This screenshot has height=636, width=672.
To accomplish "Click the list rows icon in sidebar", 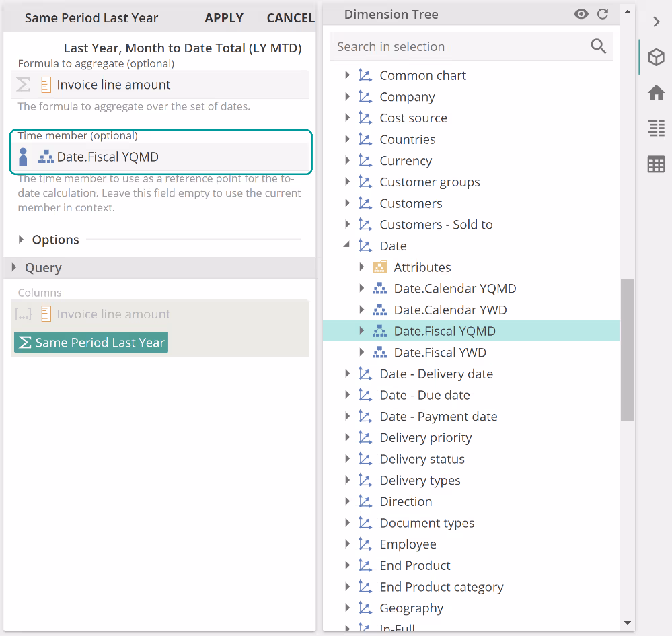I will coord(656,128).
